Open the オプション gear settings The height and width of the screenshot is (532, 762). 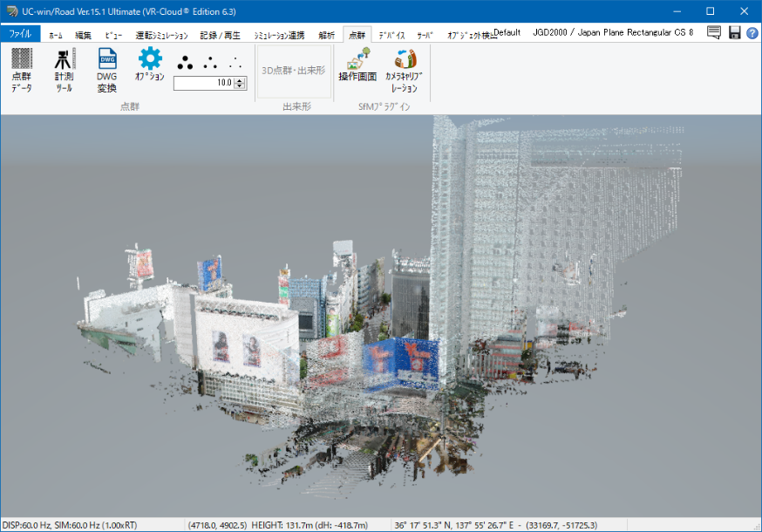point(150,65)
